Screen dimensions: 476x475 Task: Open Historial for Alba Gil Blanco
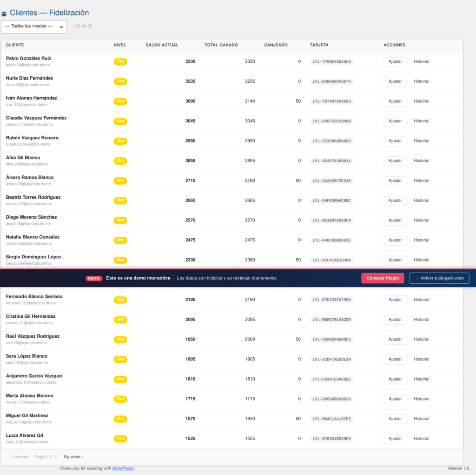point(421,161)
